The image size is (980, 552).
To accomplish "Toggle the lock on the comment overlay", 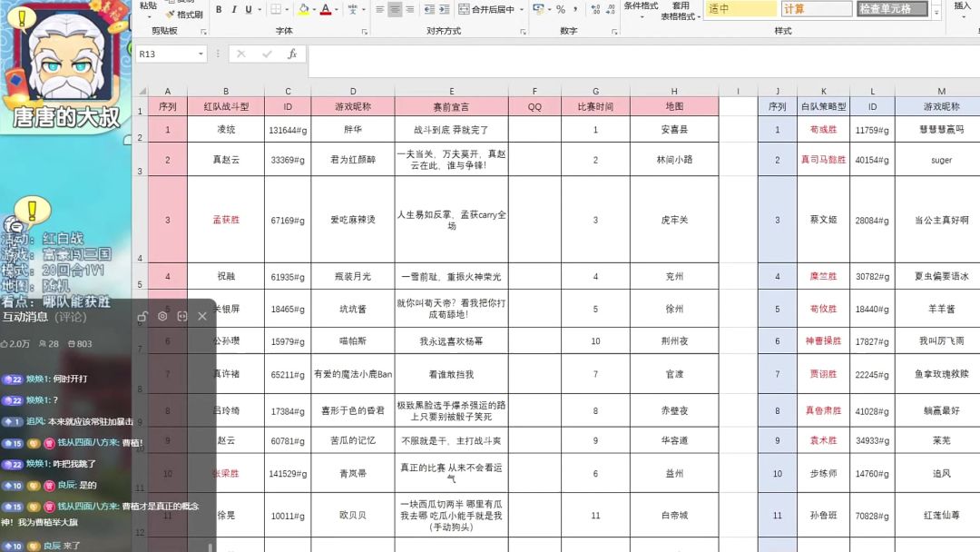I will click(142, 316).
